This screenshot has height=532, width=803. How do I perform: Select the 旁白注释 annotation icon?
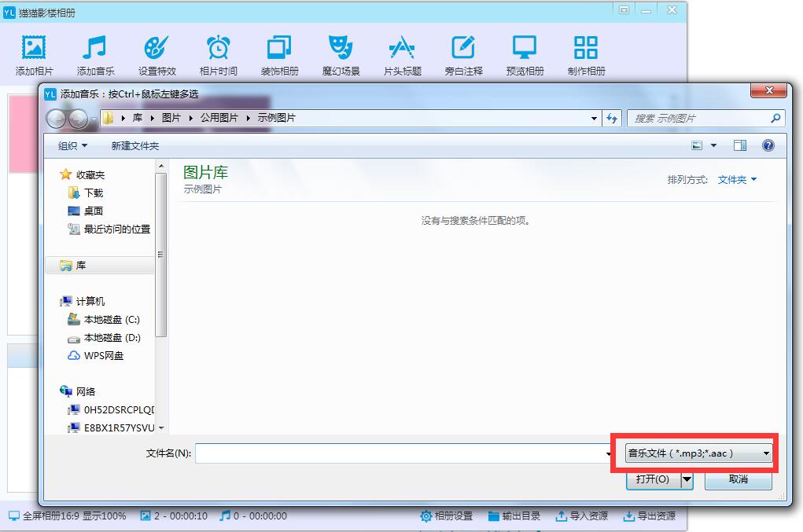pos(463,48)
